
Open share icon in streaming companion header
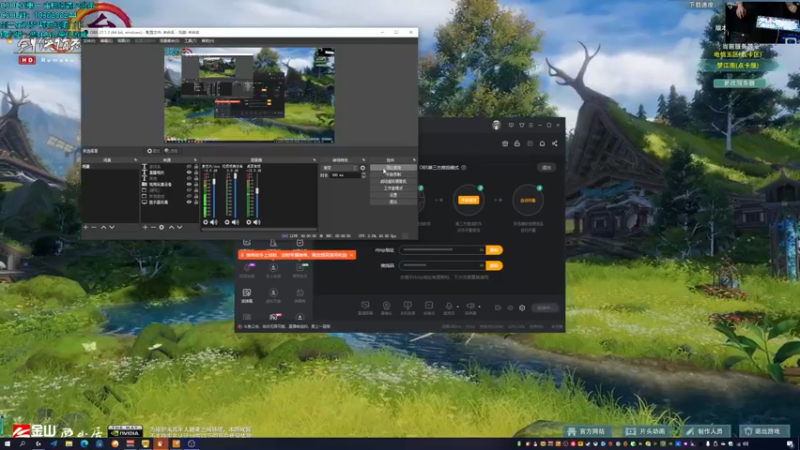(x=555, y=143)
